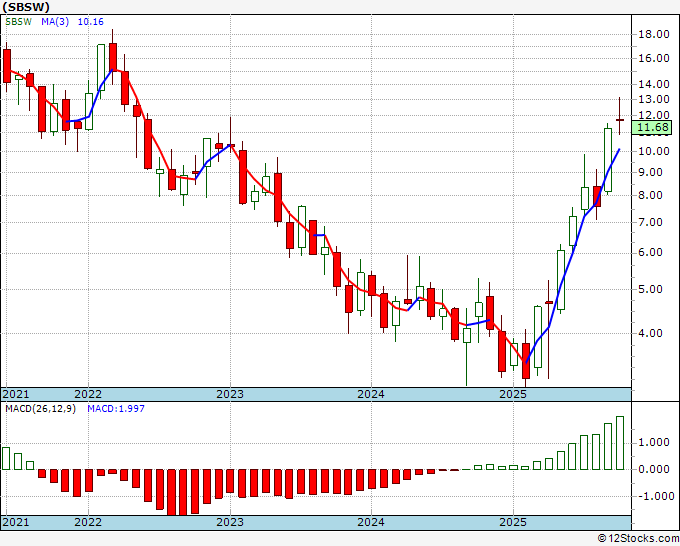Click the tallest green MACD bar at far right
This screenshot has height=546, width=680.
(620, 443)
